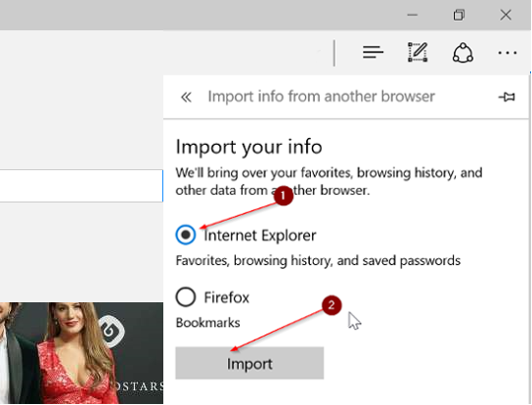This screenshot has width=532, height=405.
Task: Click the Import button
Action: (x=249, y=363)
